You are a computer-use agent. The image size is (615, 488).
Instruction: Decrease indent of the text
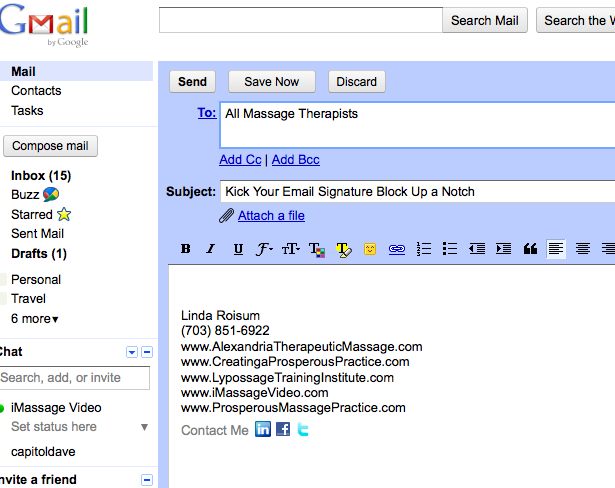[477, 249]
